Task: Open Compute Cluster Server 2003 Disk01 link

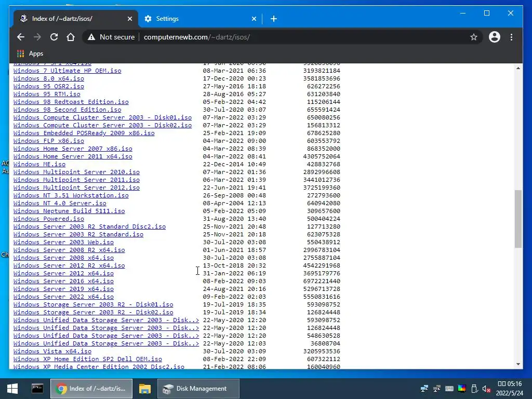Action: click(x=102, y=117)
